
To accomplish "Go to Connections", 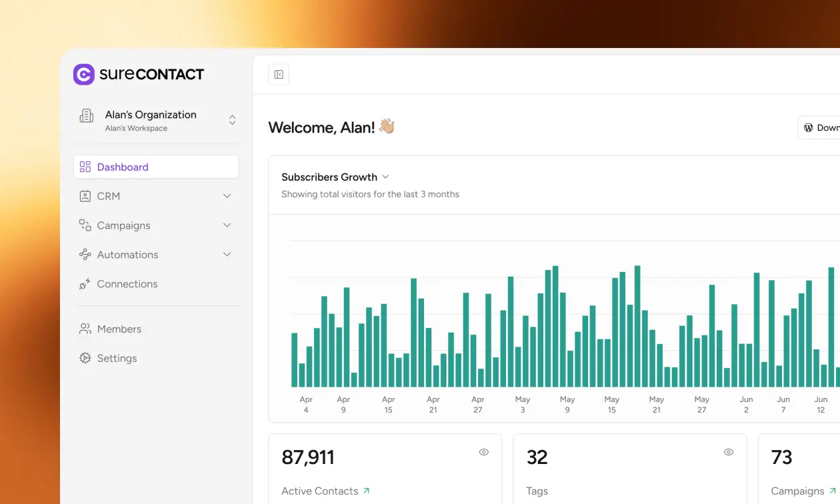I will point(156,284).
